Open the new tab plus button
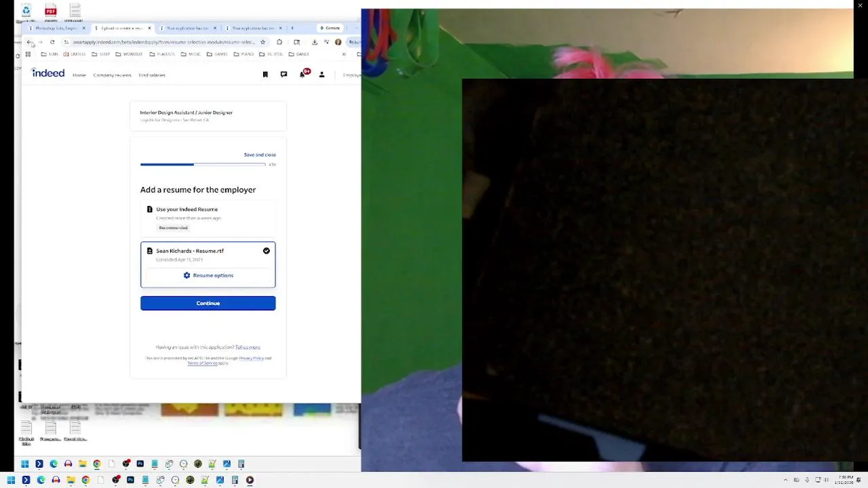868x488 pixels. coord(292,28)
